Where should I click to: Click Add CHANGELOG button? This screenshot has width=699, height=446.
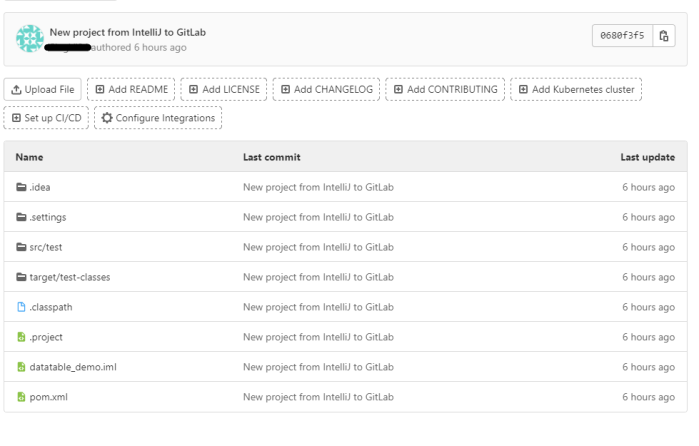(326, 89)
